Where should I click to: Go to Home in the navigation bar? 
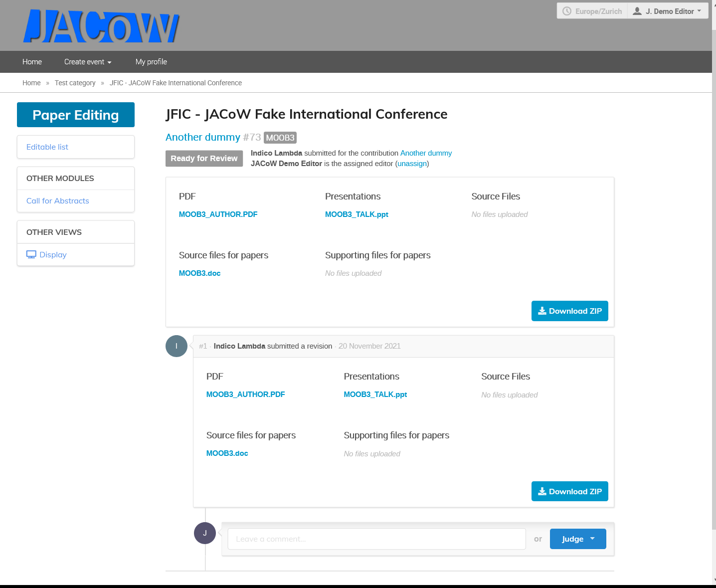click(32, 62)
